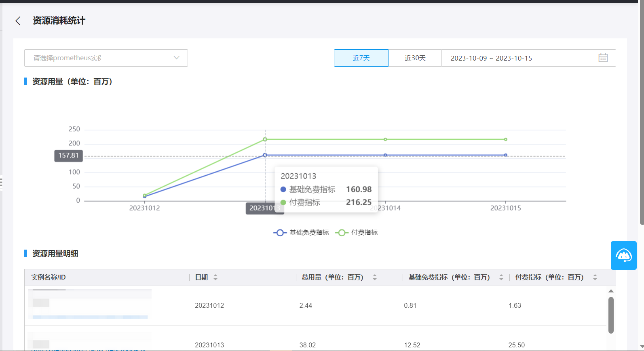Click the table's vertical scrollbar thumb
The height and width of the screenshot is (351, 644).
click(611, 315)
